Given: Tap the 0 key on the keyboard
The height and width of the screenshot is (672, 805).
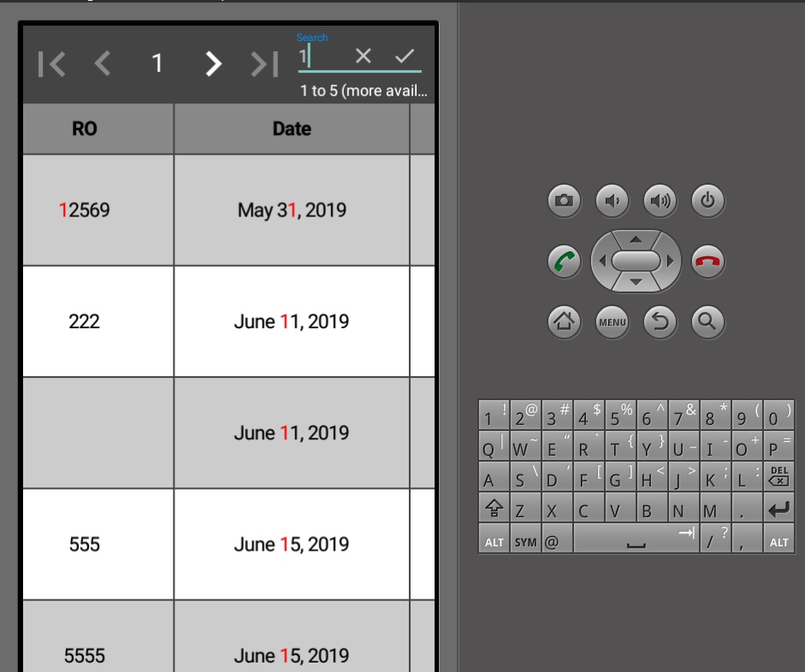Looking at the screenshot, I should point(778,415).
